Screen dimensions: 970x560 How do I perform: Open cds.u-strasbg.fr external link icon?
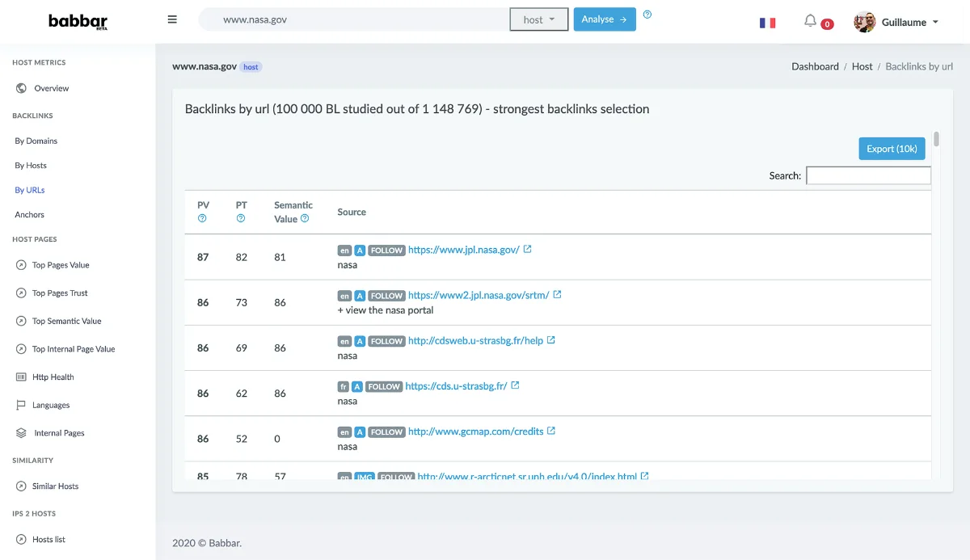(x=515, y=385)
